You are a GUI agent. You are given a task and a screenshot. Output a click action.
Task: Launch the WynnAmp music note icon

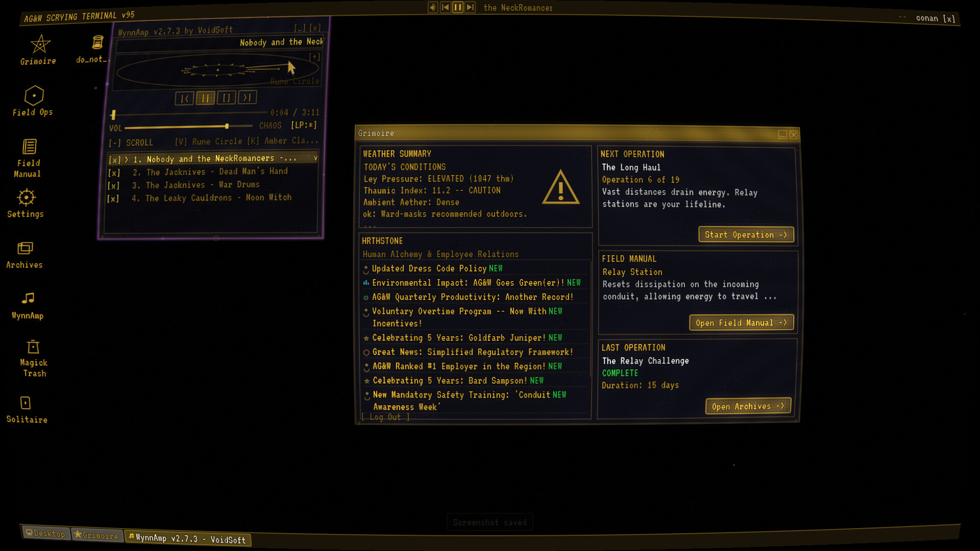[28, 306]
